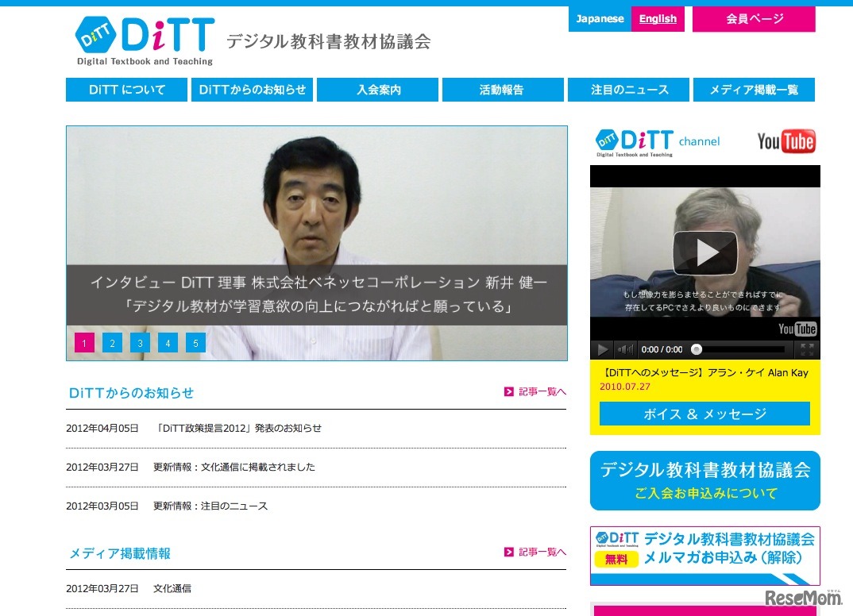Select slide 5 in the carousel pagination
The width and height of the screenshot is (853, 616).
(195, 342)
